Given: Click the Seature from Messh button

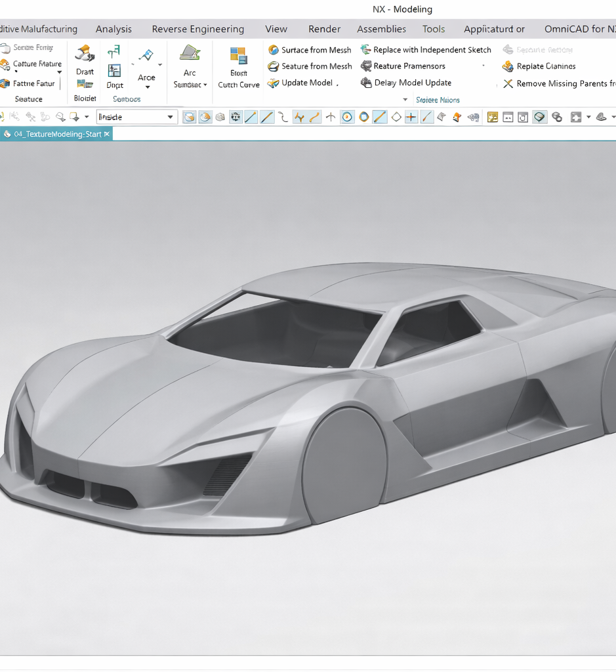Looking at the screenshot, I should pos(316,66).
